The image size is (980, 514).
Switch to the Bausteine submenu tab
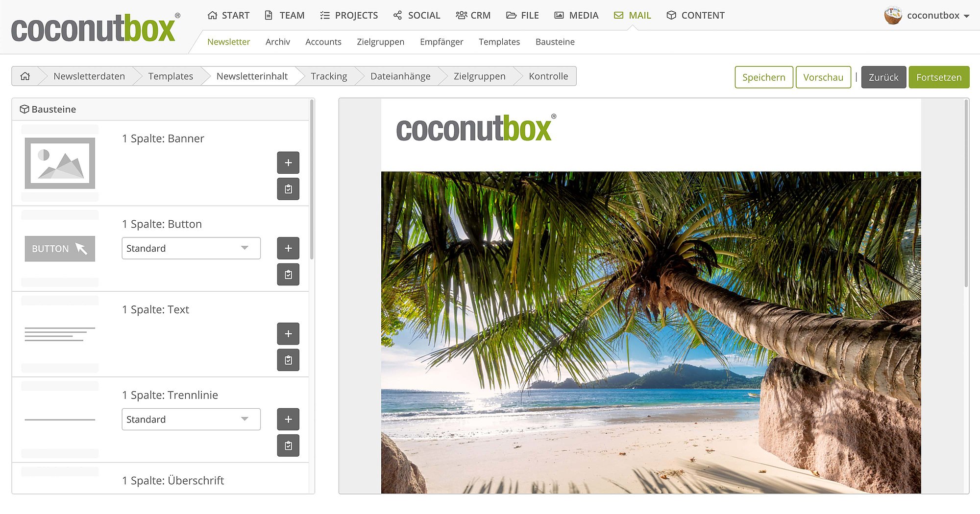(555, 42)
